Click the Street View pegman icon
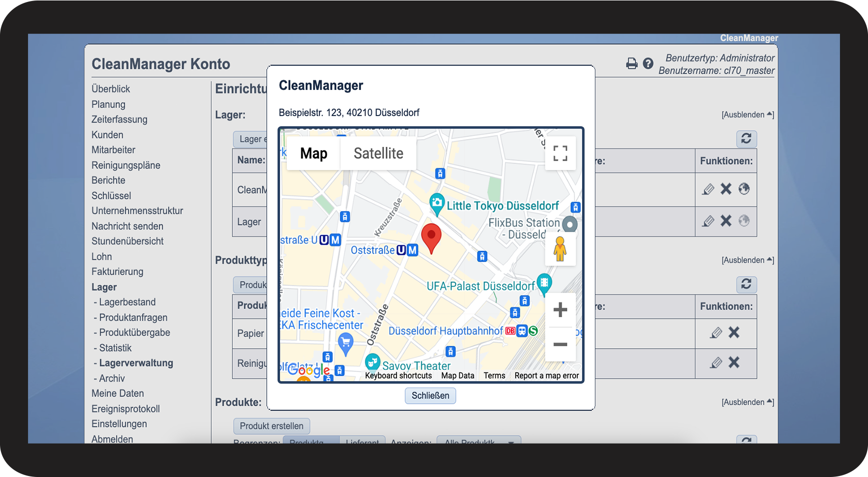This screenshot has height=477, width=868. tap(560, 249)
